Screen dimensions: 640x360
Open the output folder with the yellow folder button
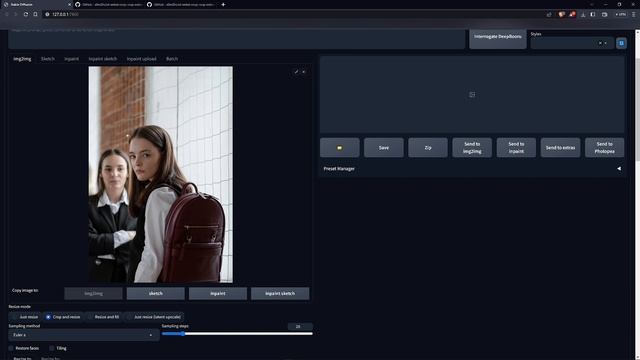340,148
